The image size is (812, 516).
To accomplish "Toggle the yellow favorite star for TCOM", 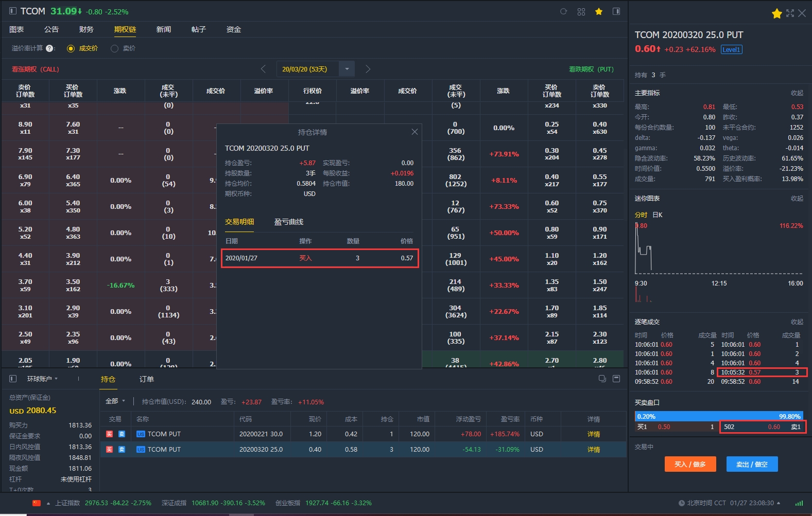I will click(x=599, y=11).
